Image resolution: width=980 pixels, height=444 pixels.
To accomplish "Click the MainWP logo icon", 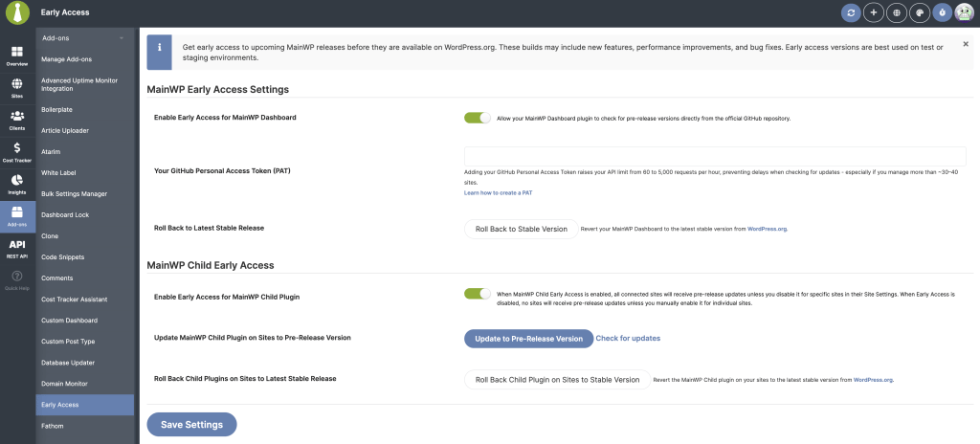I will 17,12.
